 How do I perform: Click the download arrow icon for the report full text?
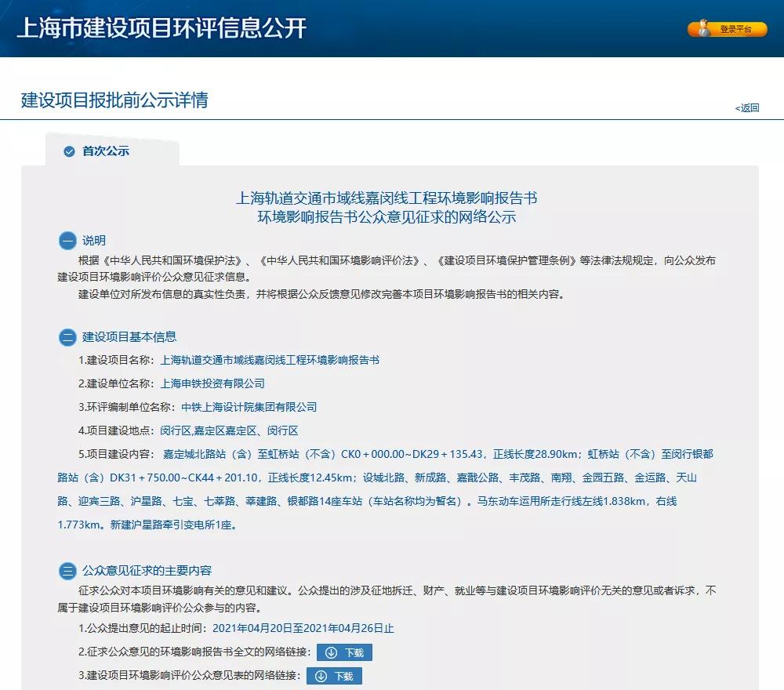pos(332,652)
